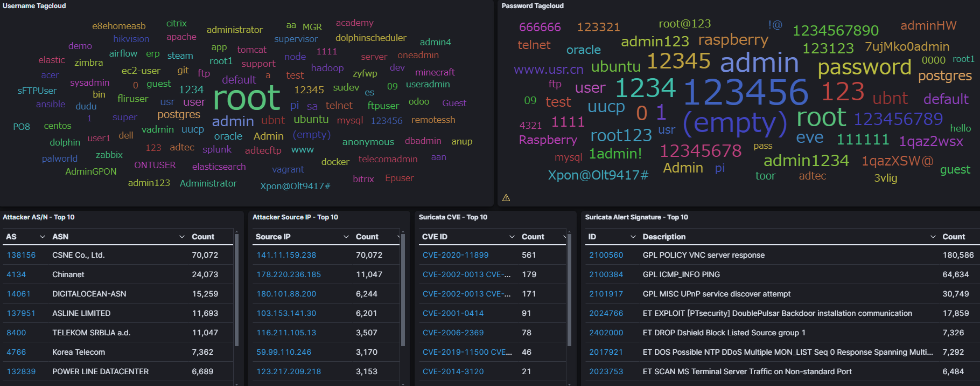Viewport: 980px width, 386px height.
Task: Open source IP 123.217.209.218
Action: click(x=289, y=371)
